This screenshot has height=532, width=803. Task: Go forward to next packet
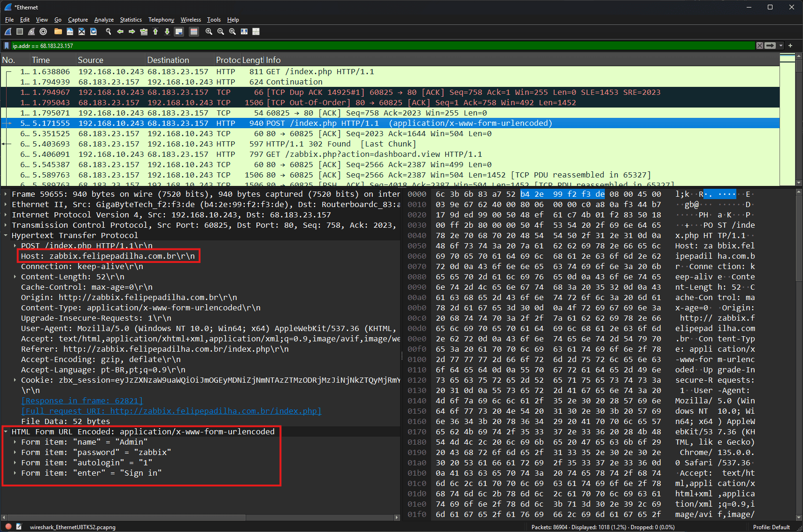pyautogui.click(x=132, y=31)
